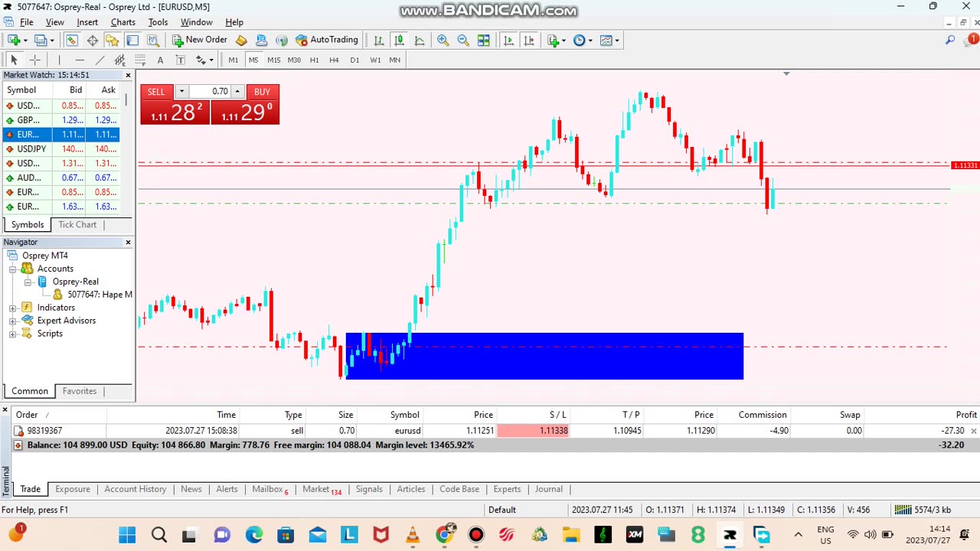
Task: Open the Insert menu
Action: pyautogui.click(x=87, y=22)
